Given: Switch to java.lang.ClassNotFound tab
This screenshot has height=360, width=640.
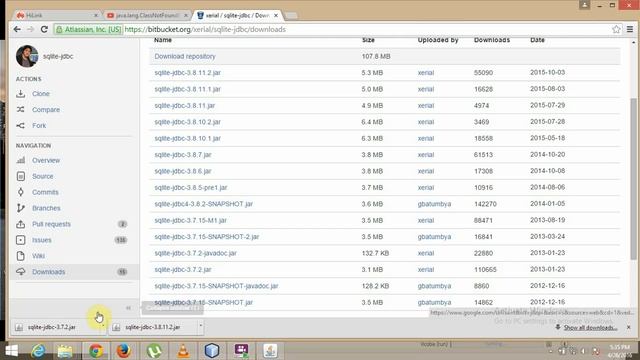Looking at the screenshot, I should tap(147, 15).
